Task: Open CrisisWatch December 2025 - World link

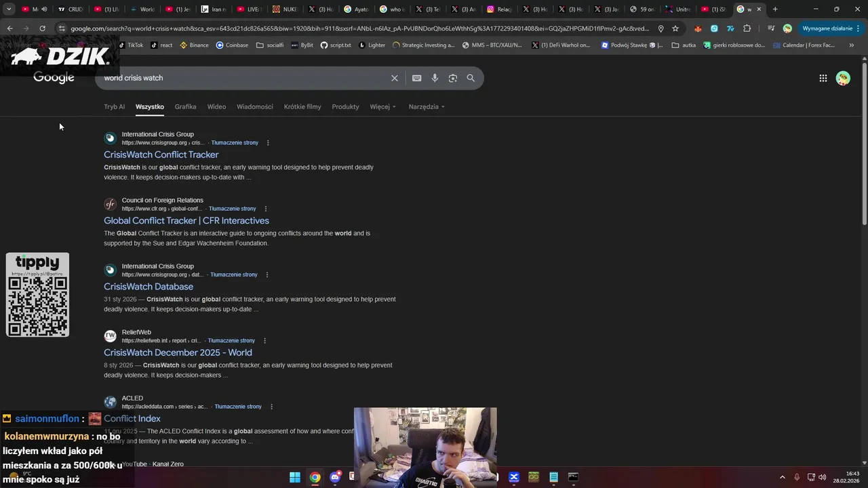Action: coord(178,352)
